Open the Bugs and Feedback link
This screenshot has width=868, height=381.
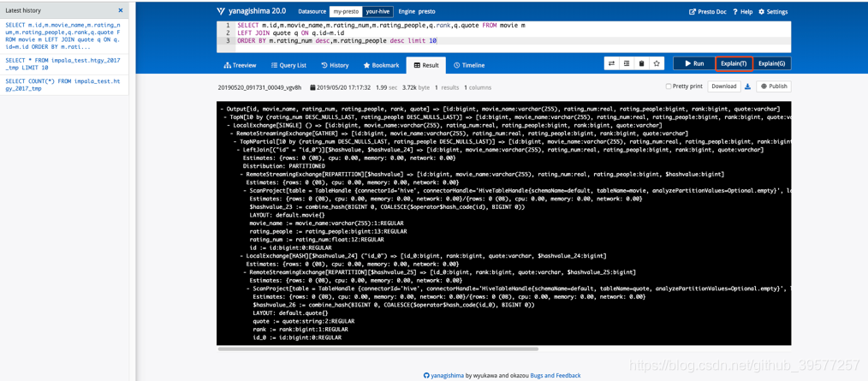(556, 376)
